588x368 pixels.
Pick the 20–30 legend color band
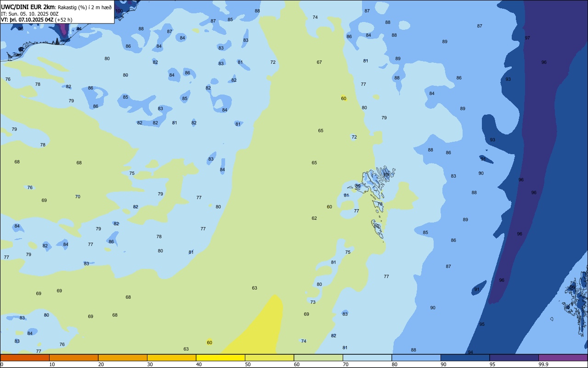123,357
